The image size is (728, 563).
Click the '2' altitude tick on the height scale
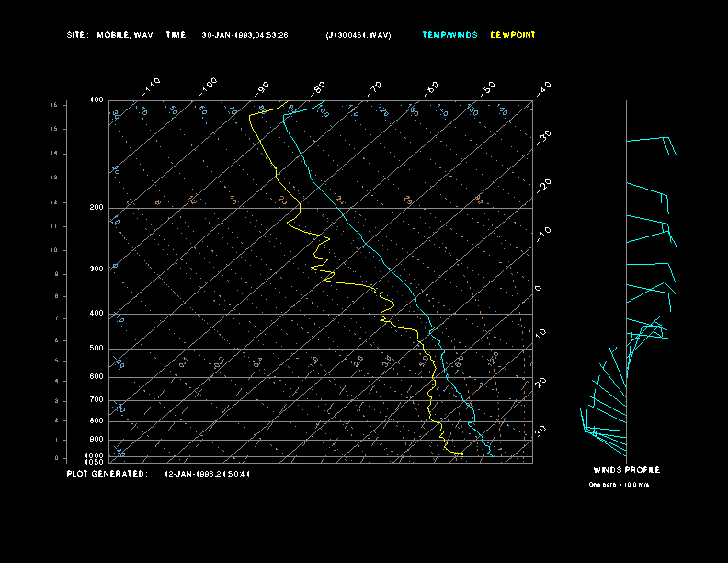(x=57, y=420)
